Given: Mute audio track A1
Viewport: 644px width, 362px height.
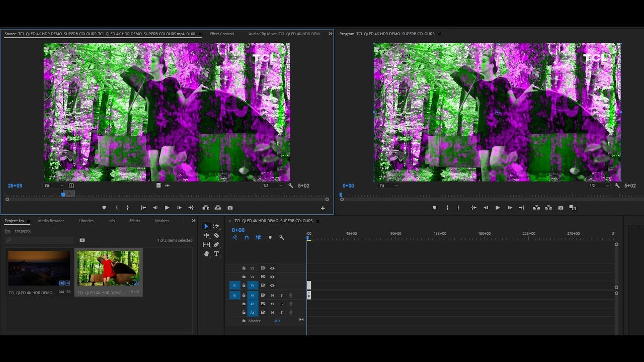Looking at the screenshot, I should click(272, 296).
